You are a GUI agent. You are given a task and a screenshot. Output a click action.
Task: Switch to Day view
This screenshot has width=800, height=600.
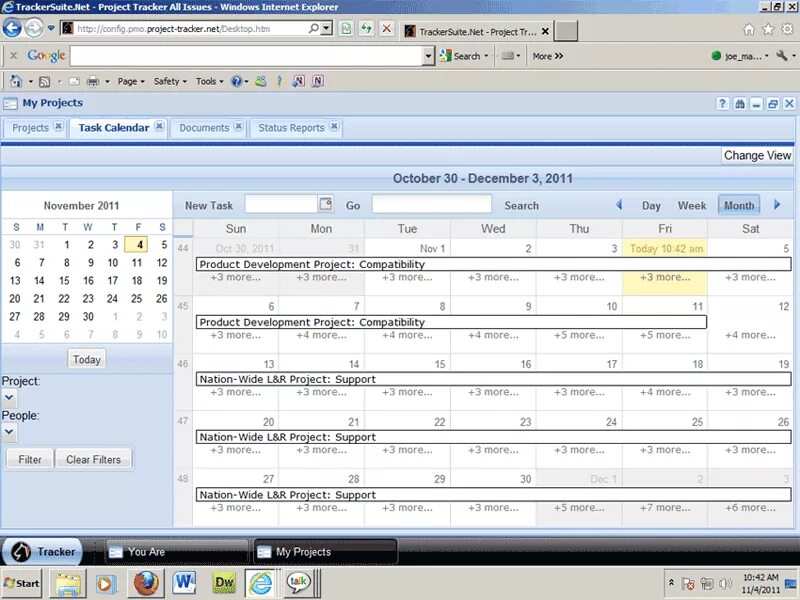click(651, 205)
